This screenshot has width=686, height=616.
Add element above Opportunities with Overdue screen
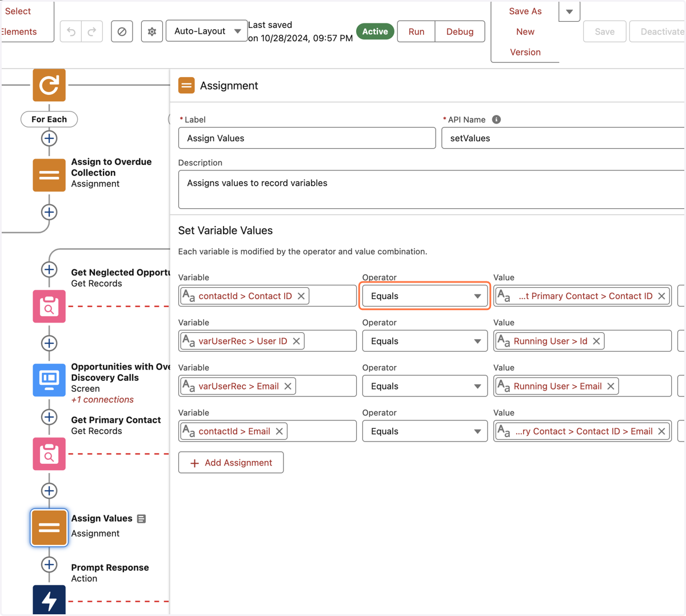(49, 343)
